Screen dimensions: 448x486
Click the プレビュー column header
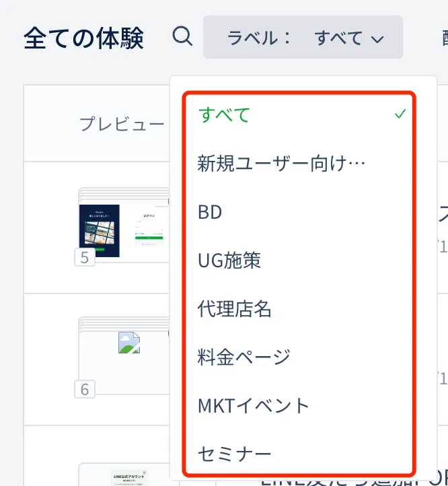pyautogui.click(x=122, y=124)
